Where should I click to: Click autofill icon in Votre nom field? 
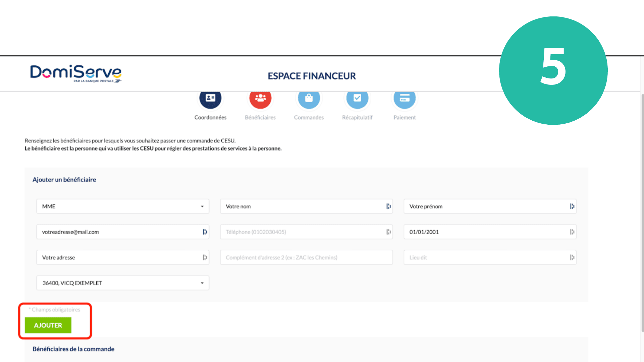(388, 206)
